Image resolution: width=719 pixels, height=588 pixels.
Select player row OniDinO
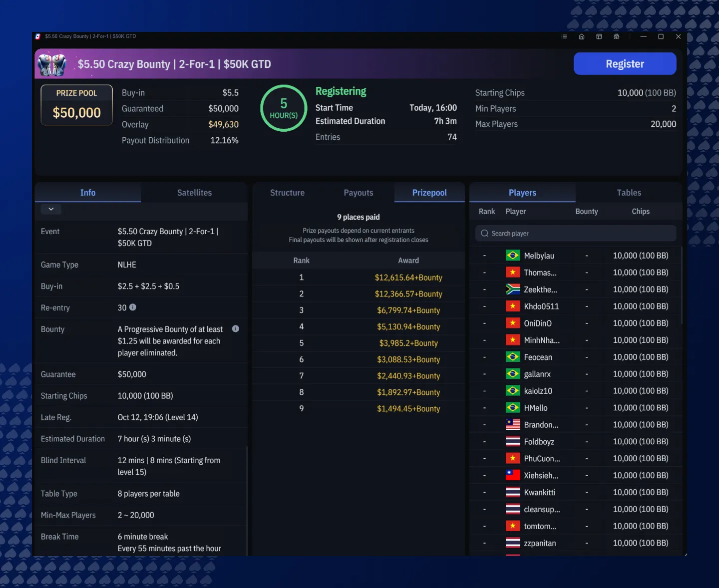tap(576, 323)
